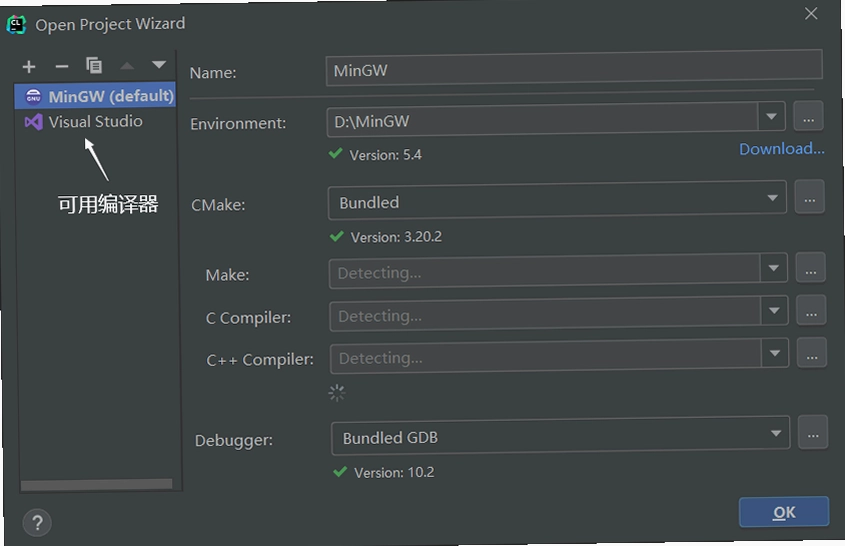Confirm with the OK button

click(x=784, y=512)
